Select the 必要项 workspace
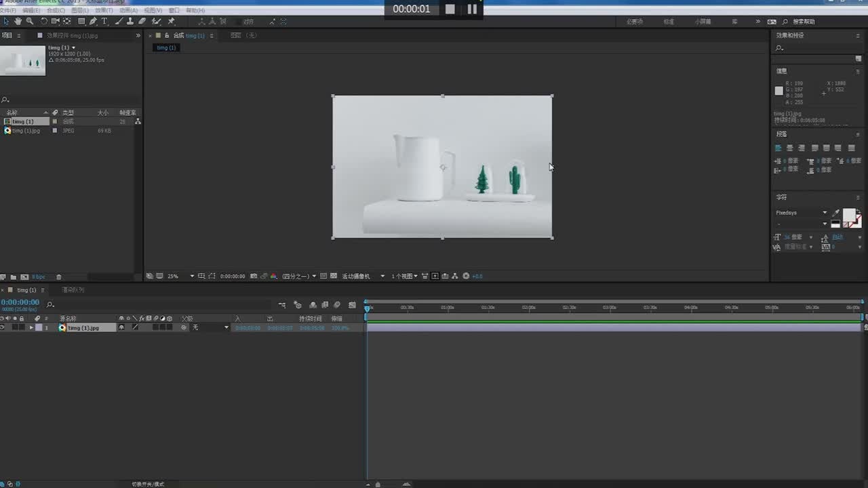 634,22
